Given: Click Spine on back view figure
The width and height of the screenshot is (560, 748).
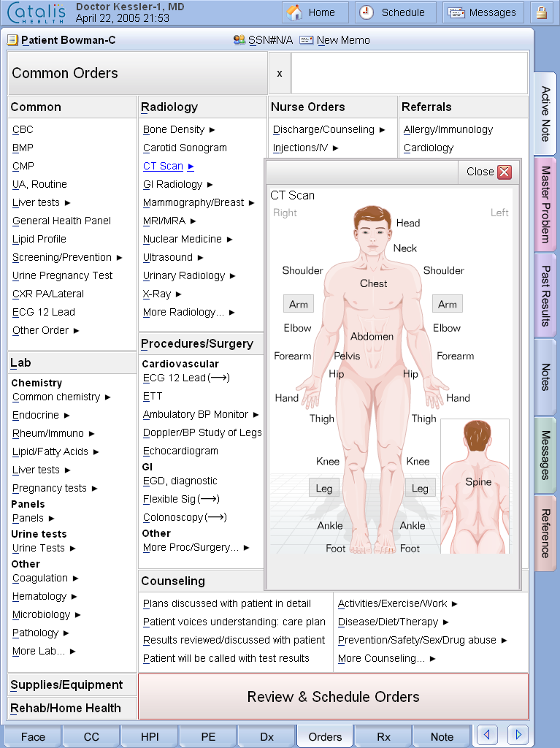Looking at the screenshot, I should [x=478, y=482].
